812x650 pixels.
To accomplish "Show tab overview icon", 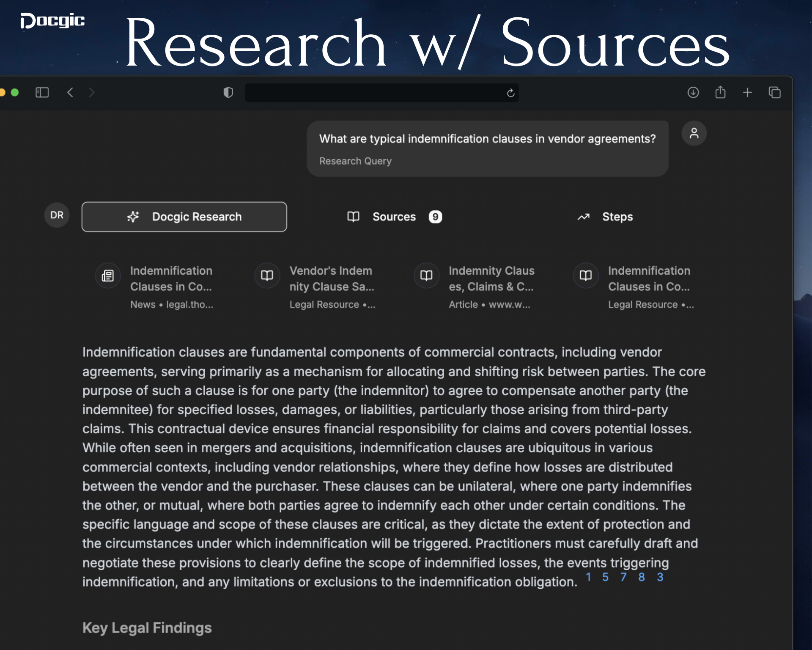I will pyautogui.click(x=774, y=92).
